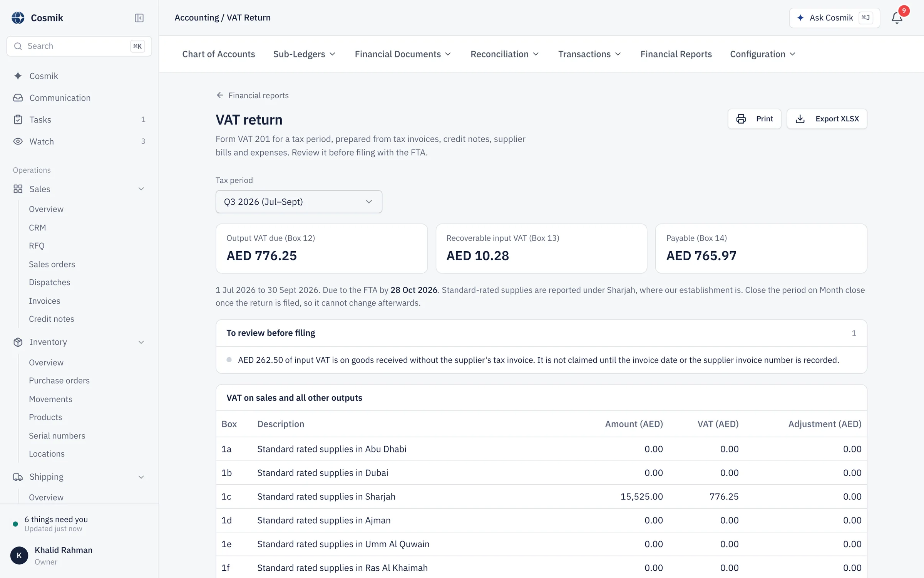Open Communication inbox icon
The height and width of the screenshot is (578, 924).
click(18, 98)
